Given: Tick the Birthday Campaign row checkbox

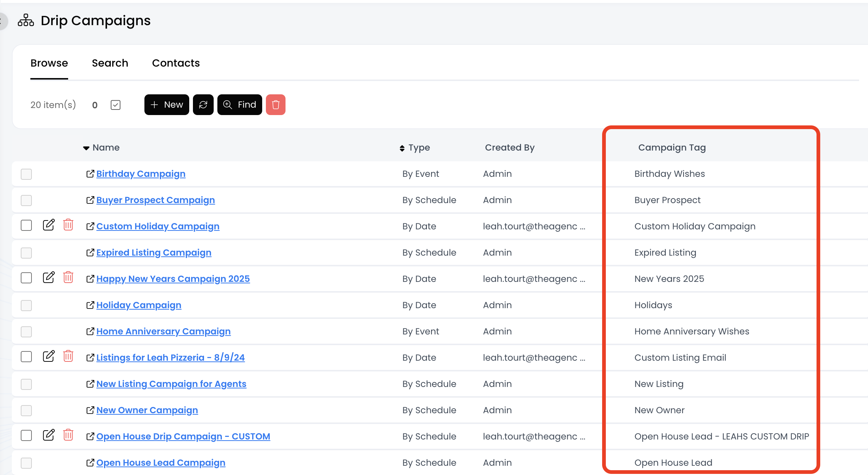Looking at the screenshot, I should tap(26, 174).
